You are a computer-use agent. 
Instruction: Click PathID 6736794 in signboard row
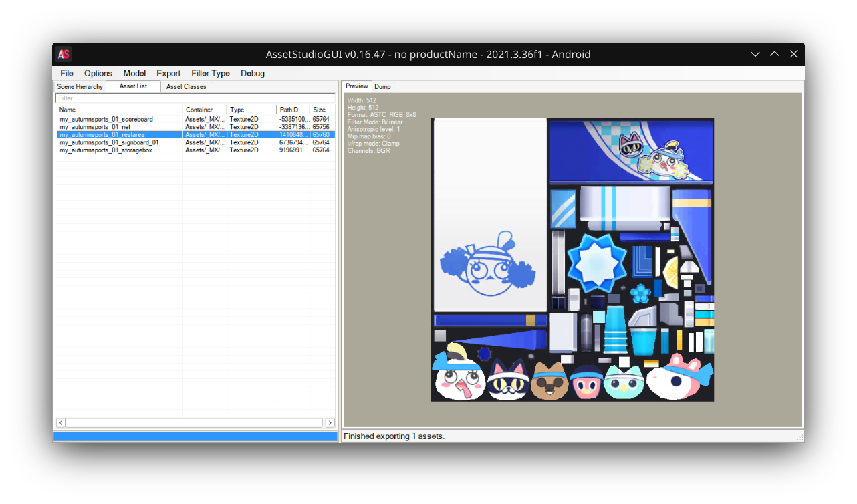coord(293,142)
